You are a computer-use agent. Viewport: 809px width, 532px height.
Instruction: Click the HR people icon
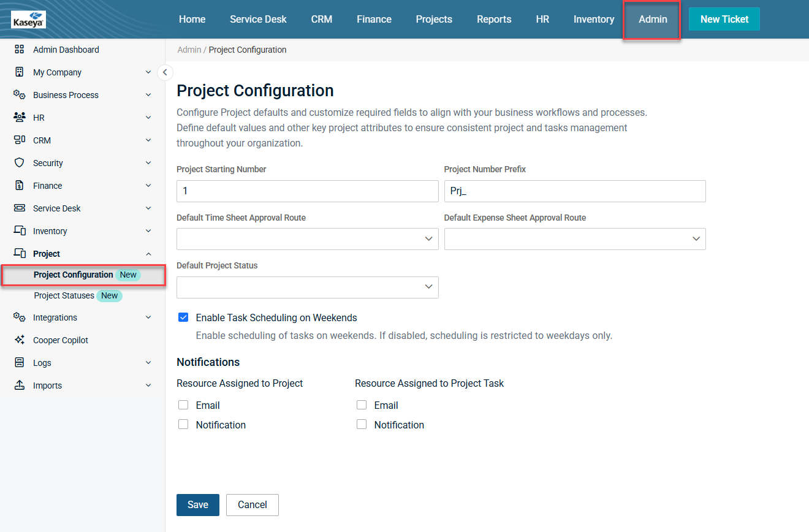19,118
